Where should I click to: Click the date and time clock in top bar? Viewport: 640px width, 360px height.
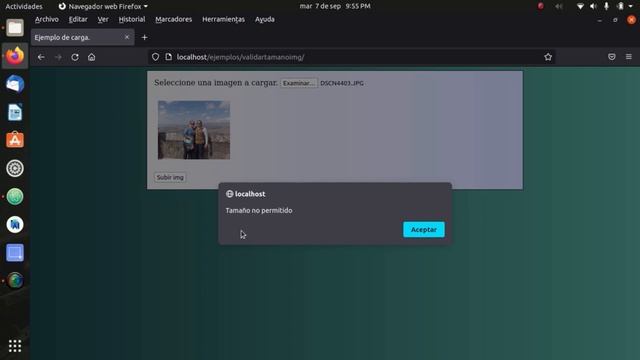(335, 6)
